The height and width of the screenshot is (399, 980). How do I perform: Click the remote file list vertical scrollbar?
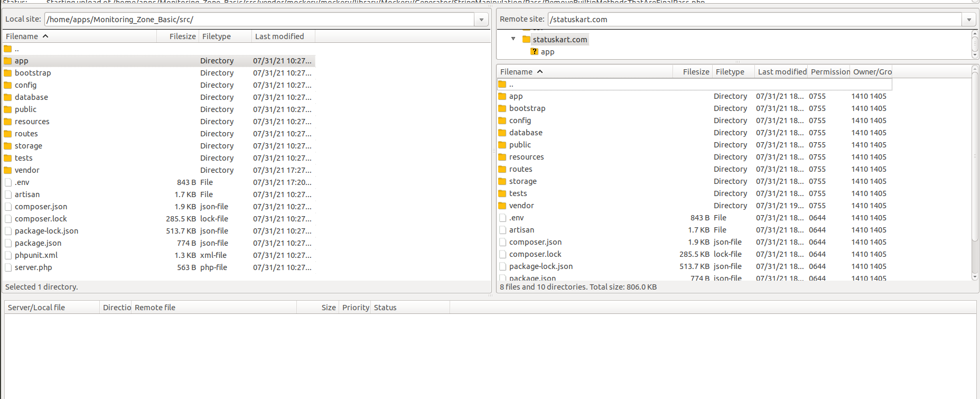[x=975, y=174]
